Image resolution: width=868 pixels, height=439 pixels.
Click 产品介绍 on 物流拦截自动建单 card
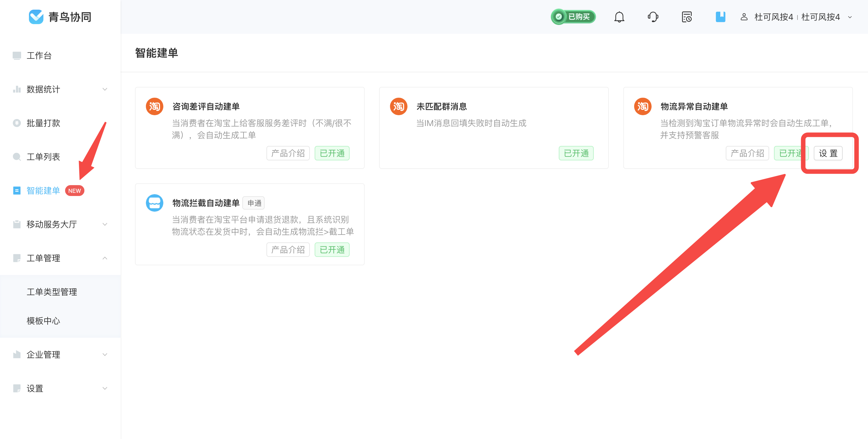coord(288,250)
